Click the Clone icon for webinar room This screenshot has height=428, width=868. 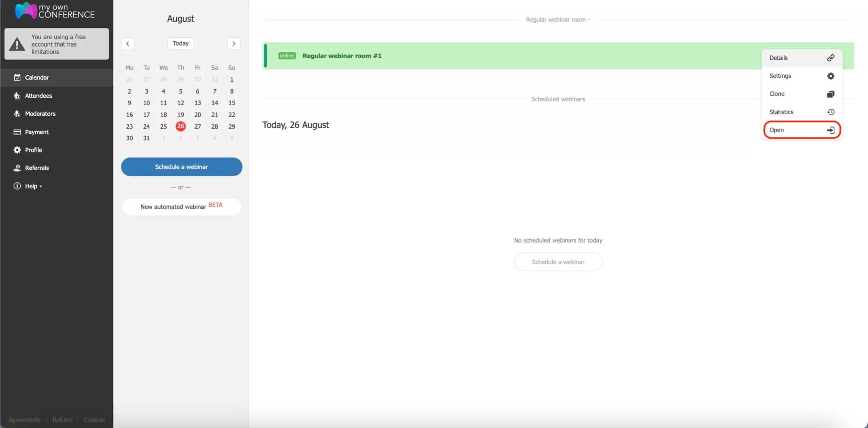pyautogui.click(x=830, y=94)
